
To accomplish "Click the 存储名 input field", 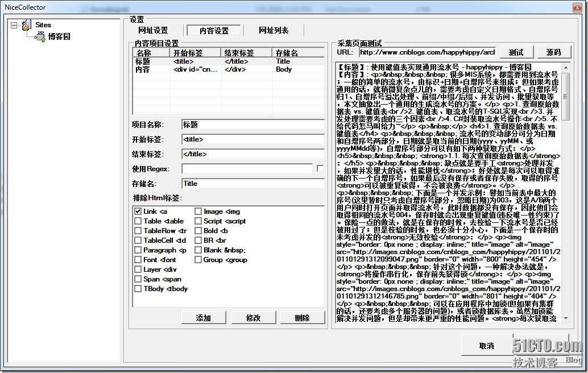I will (x=253, y=184).
